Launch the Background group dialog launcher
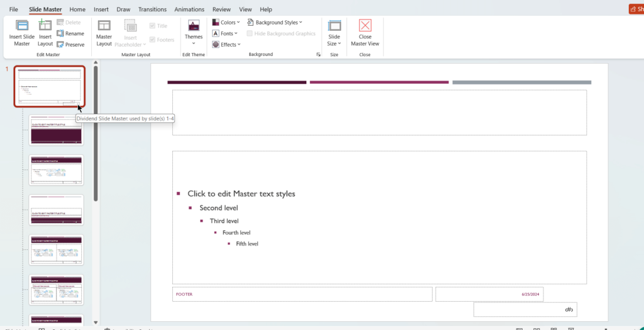Viewport: 644px width, 330px height. [x=318, y=55]
